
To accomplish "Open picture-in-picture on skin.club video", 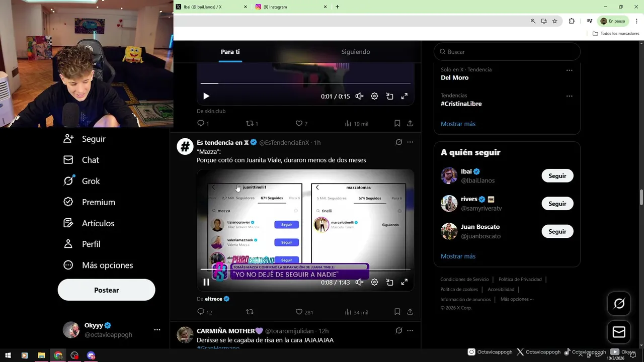I will click(x=389, y=96).
